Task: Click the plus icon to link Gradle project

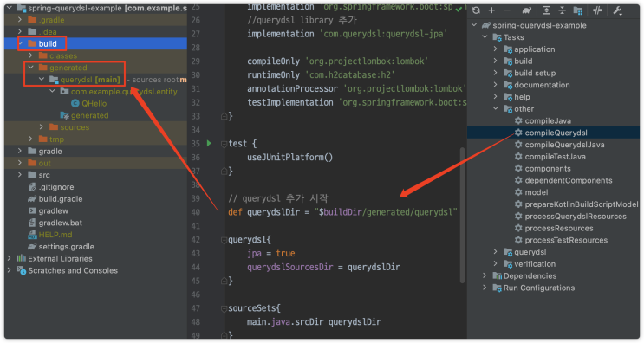Action: pyautogui.click(x=491, y=10)
